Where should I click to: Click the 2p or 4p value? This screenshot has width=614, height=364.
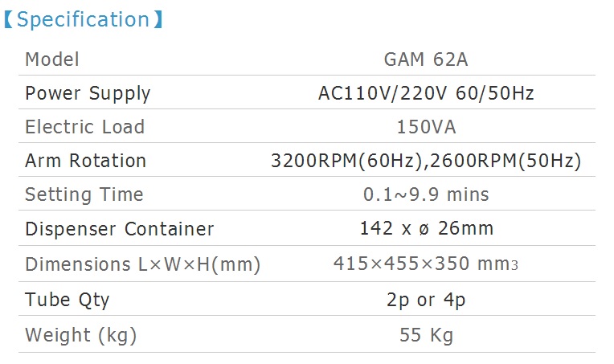click(426, 301)
